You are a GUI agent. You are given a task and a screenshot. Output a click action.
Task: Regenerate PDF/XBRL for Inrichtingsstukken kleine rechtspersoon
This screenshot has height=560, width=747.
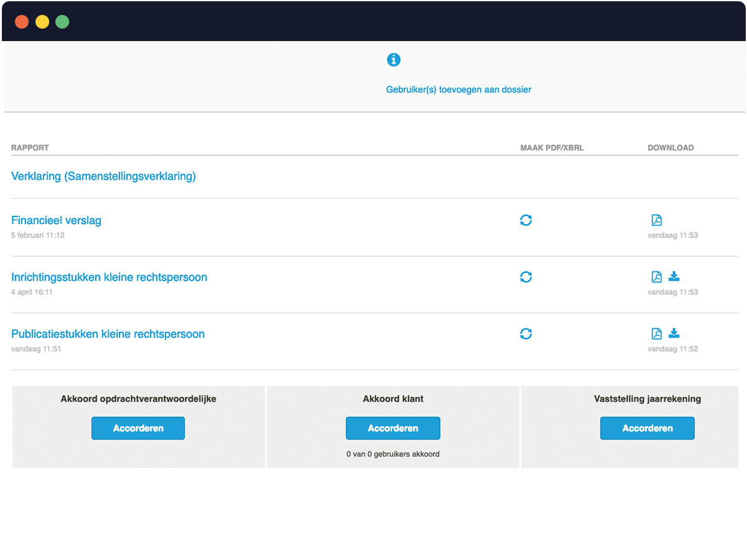[x=526, y=277]
